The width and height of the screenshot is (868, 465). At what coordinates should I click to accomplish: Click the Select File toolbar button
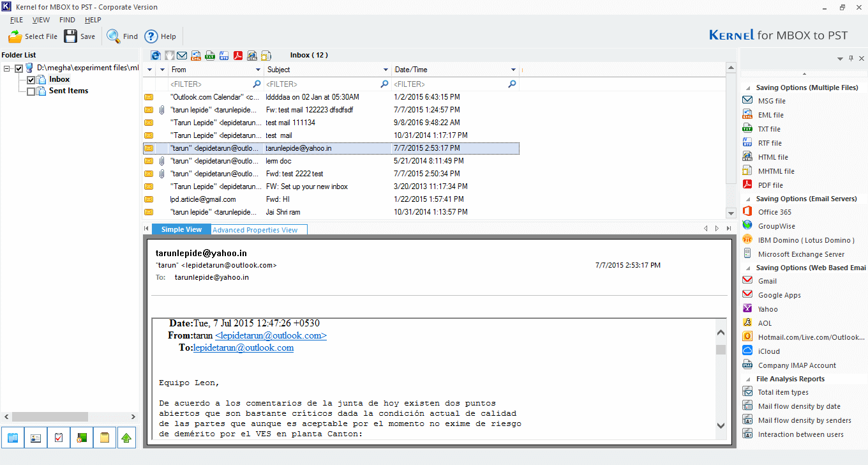(x=33, y=36)
